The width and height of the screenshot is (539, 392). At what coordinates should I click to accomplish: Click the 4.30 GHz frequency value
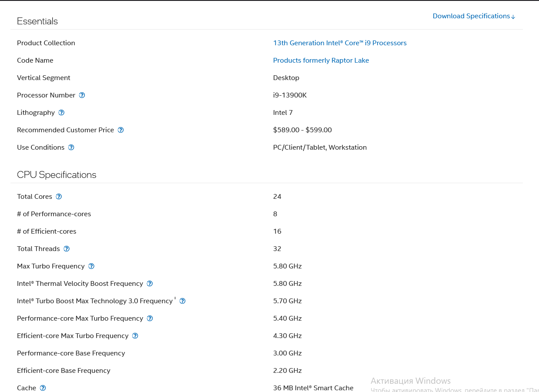[x=287, y=336]
